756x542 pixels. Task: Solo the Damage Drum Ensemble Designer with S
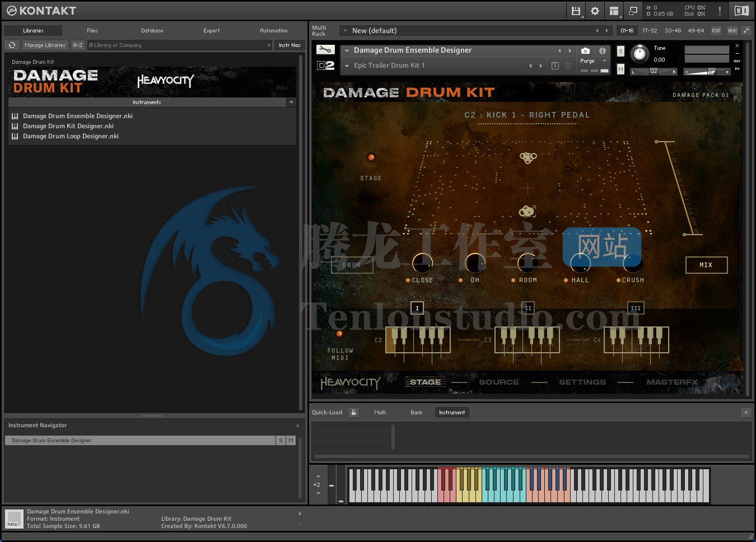pyautogui.click(x=620, y=51)
